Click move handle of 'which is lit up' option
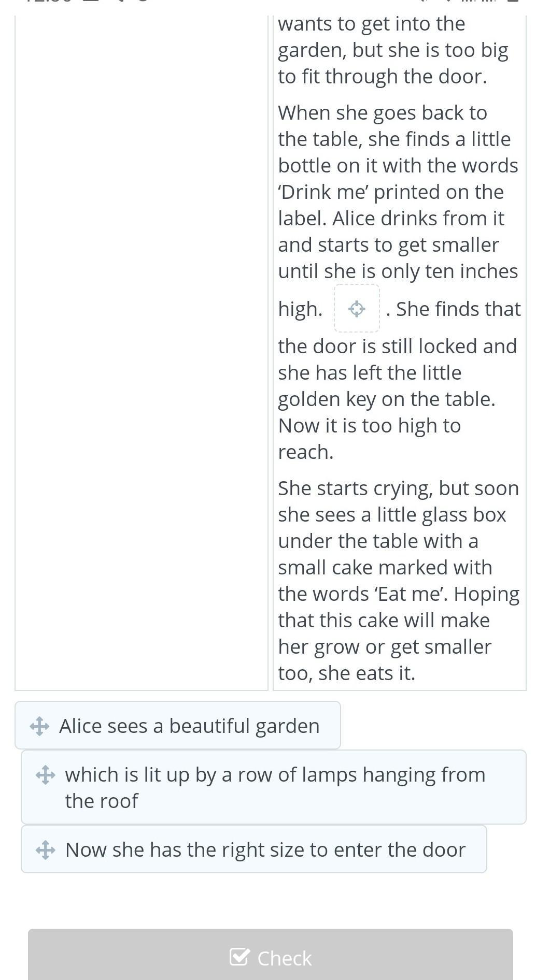The height and width of the screenshot is (980, 550). tap(46, 775)
